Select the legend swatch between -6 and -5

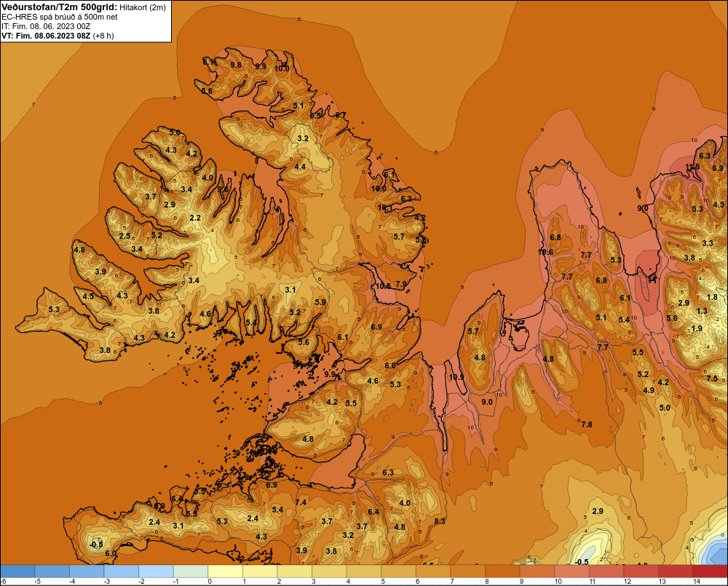(17, 571)
